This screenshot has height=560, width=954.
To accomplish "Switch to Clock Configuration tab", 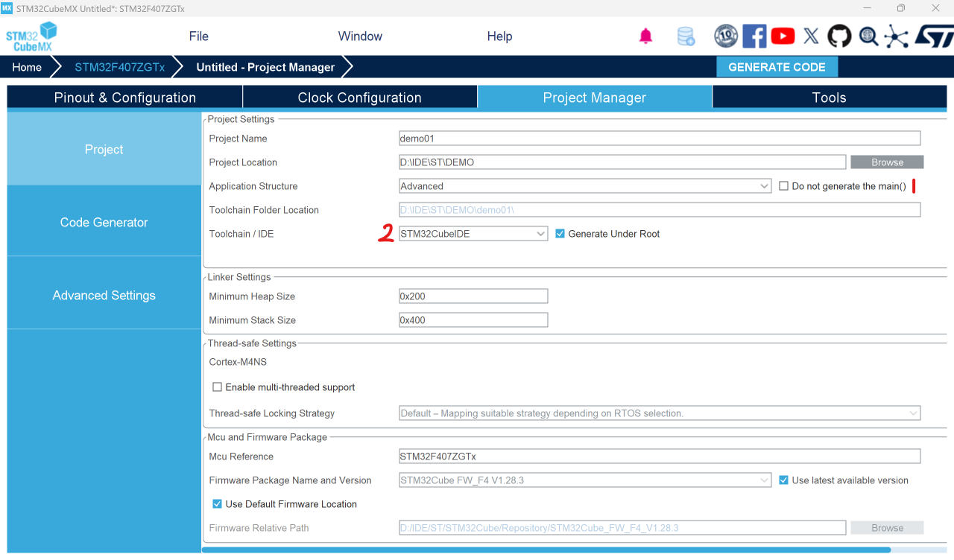I will [x=360, y=98].
